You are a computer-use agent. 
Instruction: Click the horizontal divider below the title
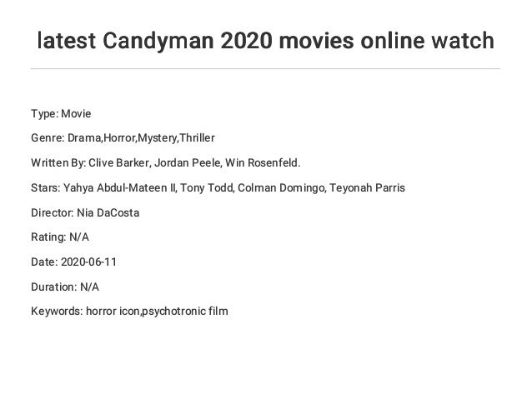265,69
